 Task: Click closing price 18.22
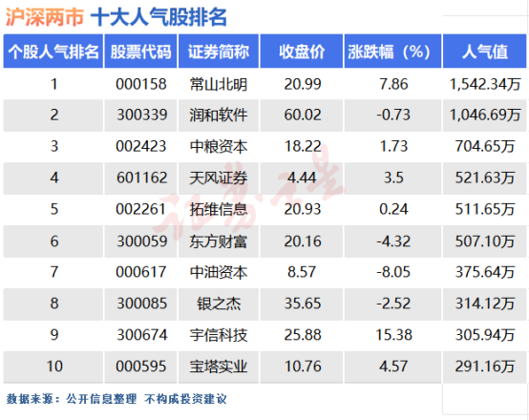pos(303,146)
